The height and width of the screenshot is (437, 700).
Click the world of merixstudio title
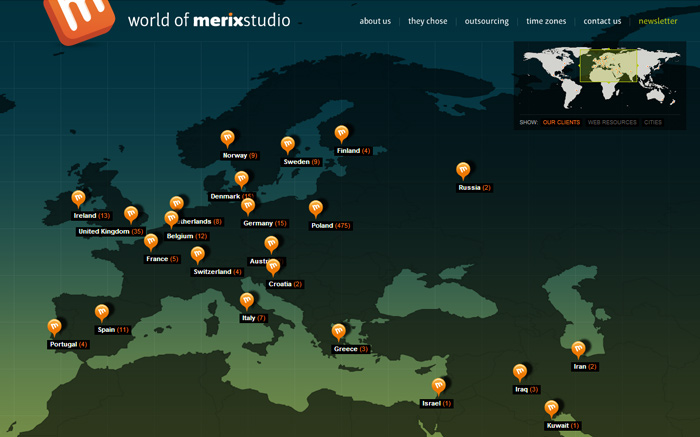pyautogui.click(x=209, y=20)
